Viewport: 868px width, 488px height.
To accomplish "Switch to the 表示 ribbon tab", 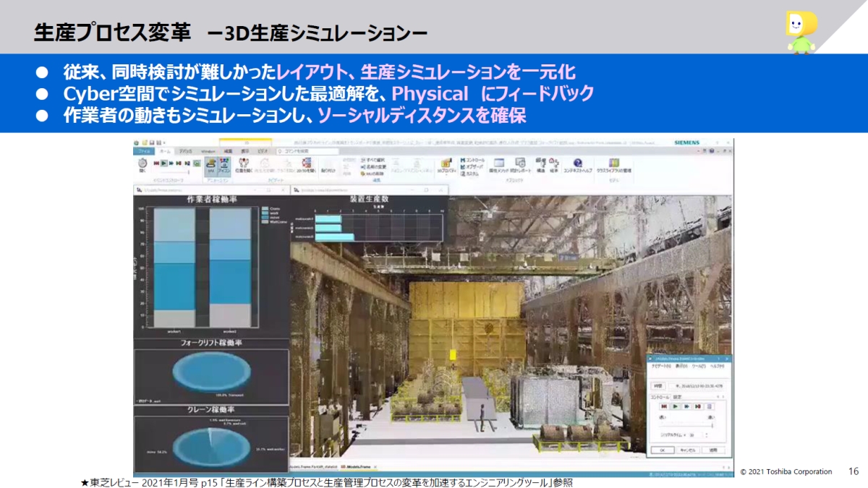I will 244,151.
